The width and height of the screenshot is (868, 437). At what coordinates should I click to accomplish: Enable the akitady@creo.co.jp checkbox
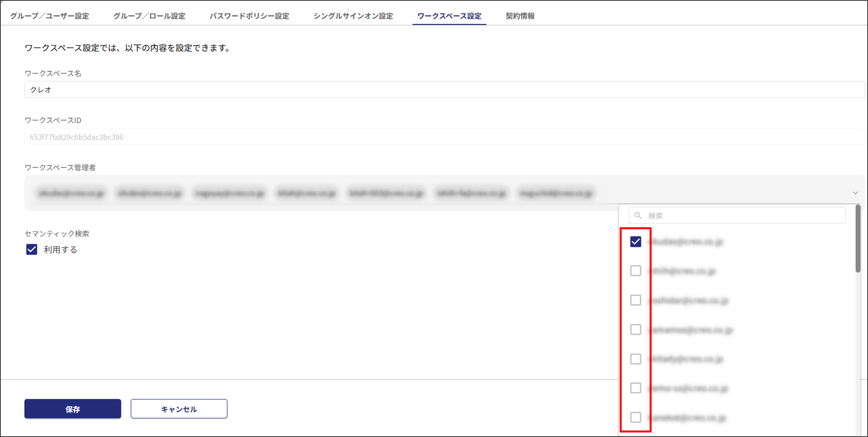635,359
